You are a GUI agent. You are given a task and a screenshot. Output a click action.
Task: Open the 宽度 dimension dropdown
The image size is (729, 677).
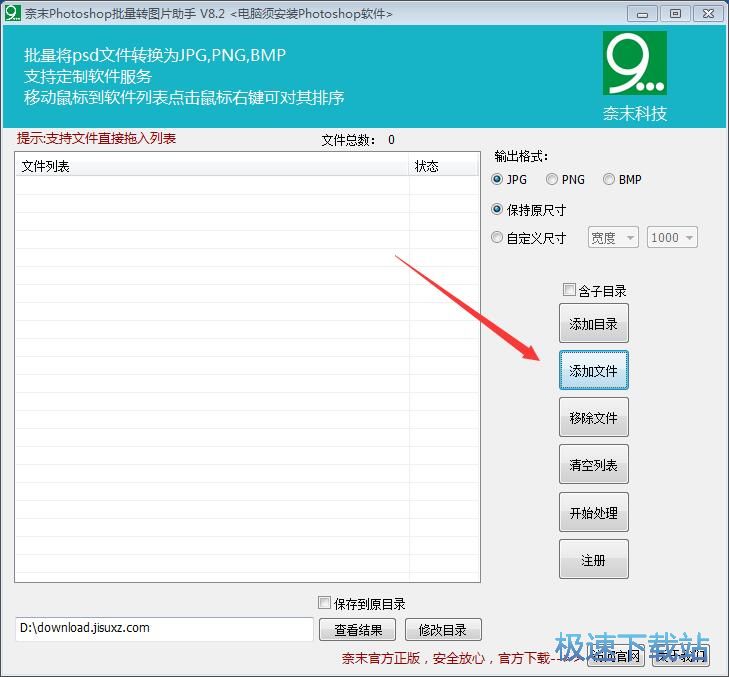click(613, 238)
